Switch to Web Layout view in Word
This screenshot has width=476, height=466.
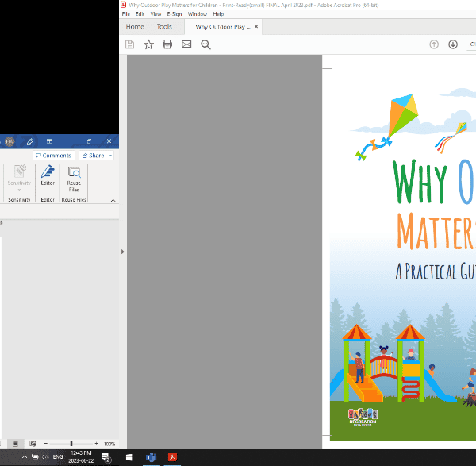[x=33, y=444]
